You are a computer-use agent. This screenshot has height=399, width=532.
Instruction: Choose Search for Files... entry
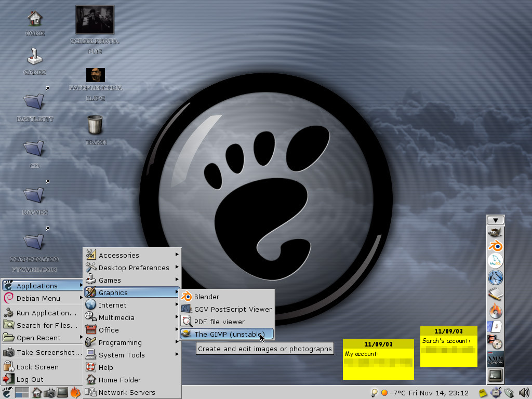point(43,325)
